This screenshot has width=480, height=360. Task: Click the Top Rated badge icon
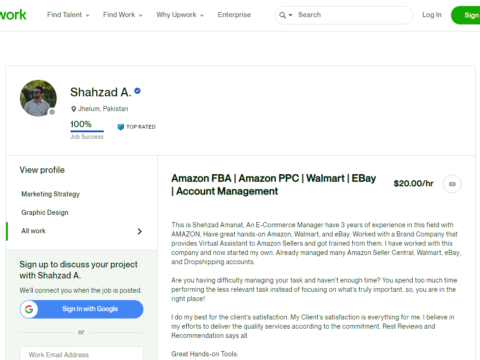(121, 127)
